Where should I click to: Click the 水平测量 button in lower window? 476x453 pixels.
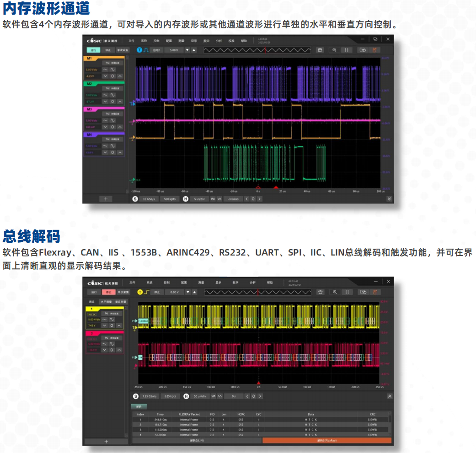click(106, 302)
